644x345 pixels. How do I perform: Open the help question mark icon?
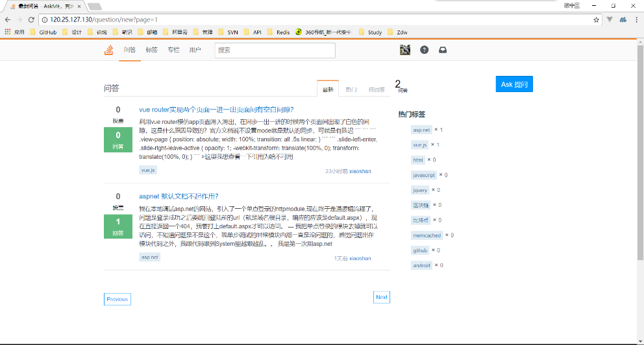click(425, 50)
